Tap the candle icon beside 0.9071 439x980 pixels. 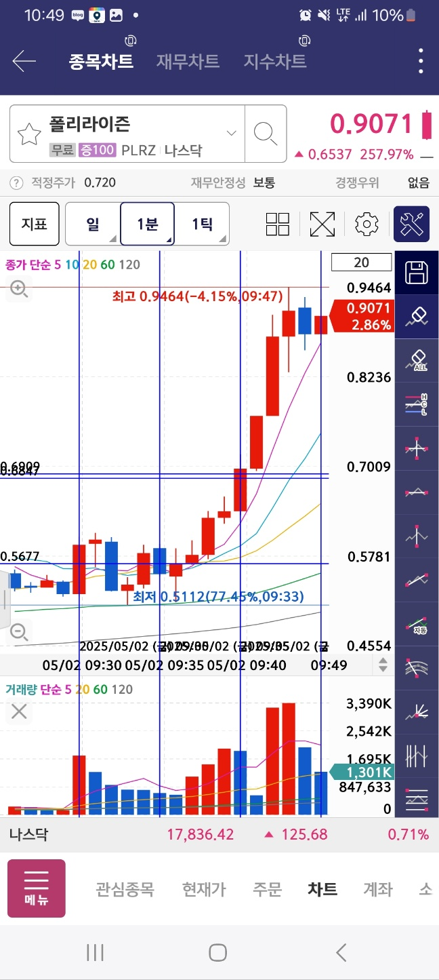426,125
